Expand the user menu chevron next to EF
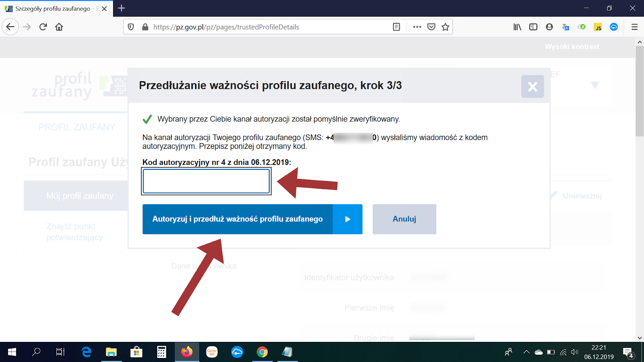 594,86
